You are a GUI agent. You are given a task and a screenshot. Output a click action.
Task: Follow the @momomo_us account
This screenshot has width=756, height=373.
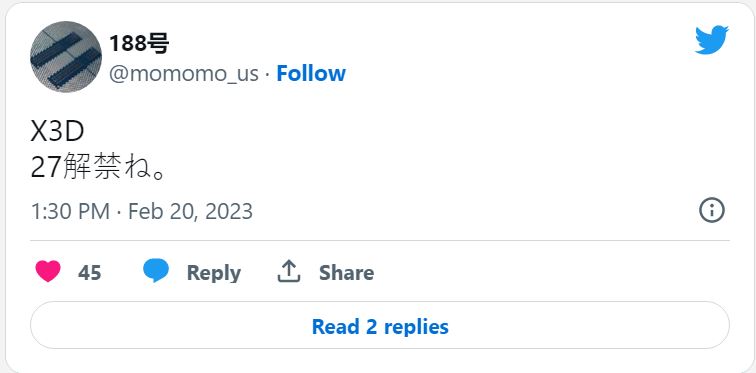coord(311,73)
